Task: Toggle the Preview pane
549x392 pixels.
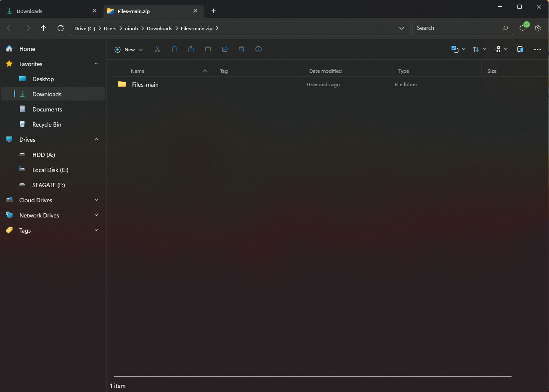Action: (520, 49)
